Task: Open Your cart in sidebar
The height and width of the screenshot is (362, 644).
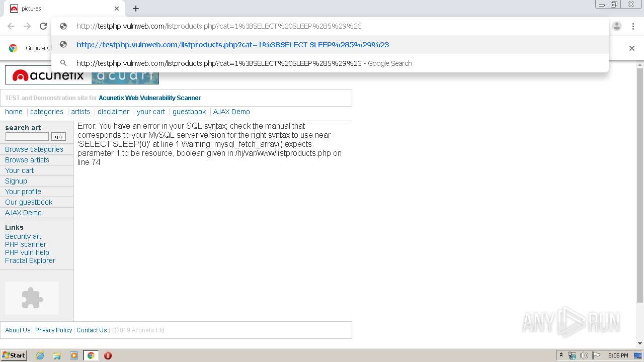Action: coord(19,170)
